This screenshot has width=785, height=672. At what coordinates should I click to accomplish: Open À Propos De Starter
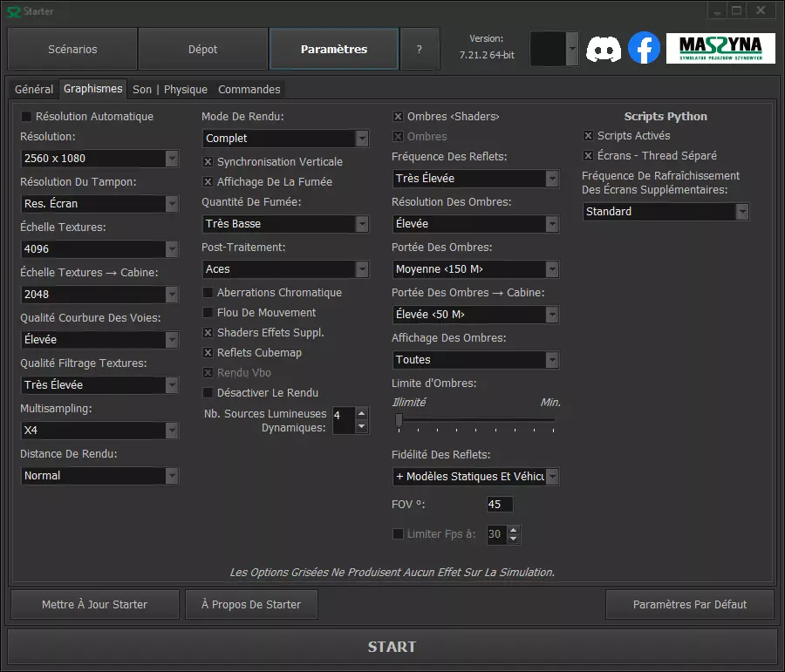pos(251,604)
